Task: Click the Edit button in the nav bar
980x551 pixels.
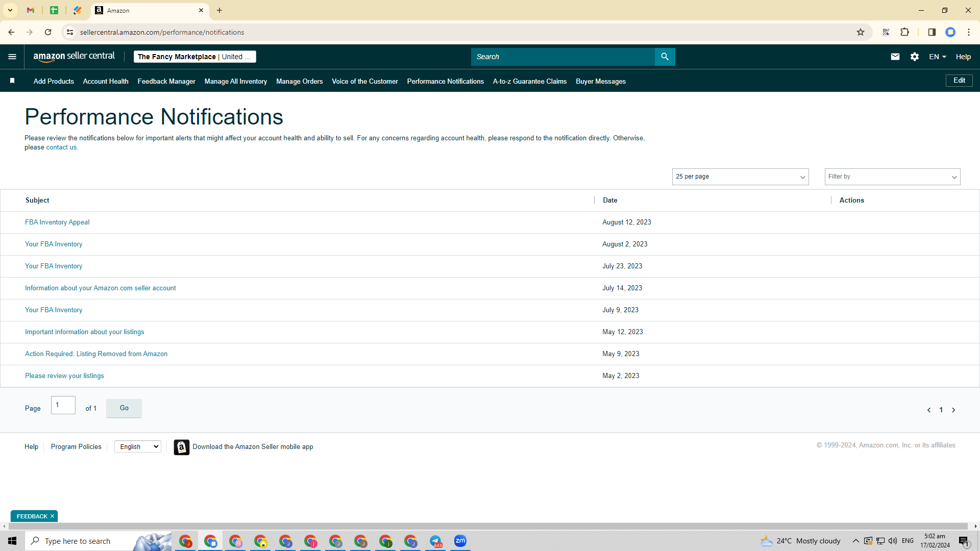Action: (959, 81)
